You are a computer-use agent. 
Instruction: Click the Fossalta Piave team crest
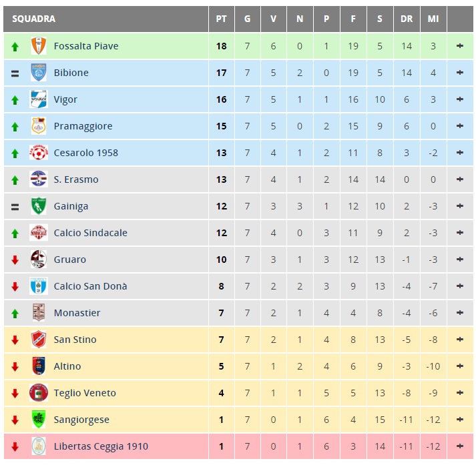coord(39,46)
